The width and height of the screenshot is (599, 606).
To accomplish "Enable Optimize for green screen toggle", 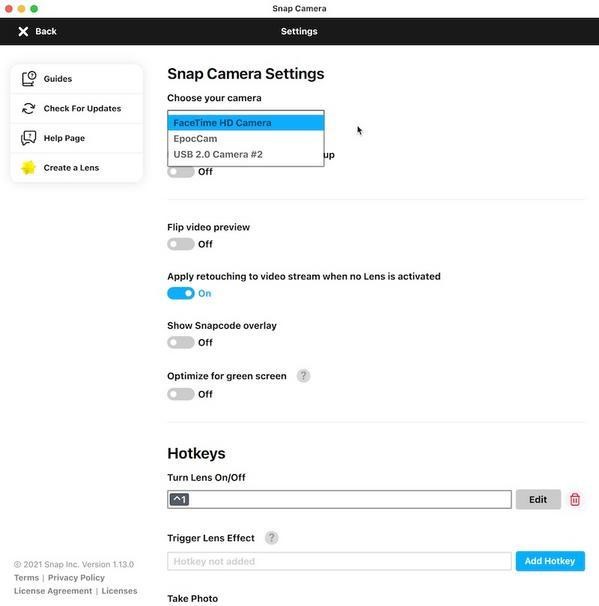I will pyautogui.click(x=180, y=394).
